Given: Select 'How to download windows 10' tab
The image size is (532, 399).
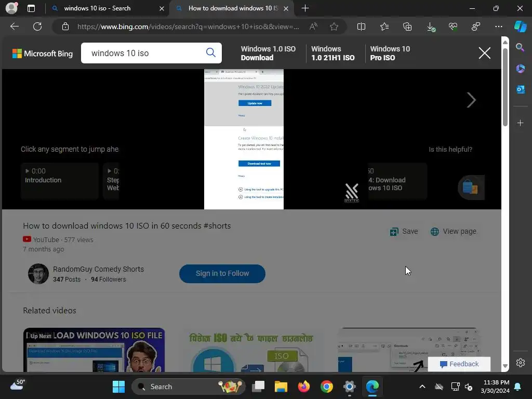Looking at the screenshot, I should pyautogui.click(x=233, y=8).
